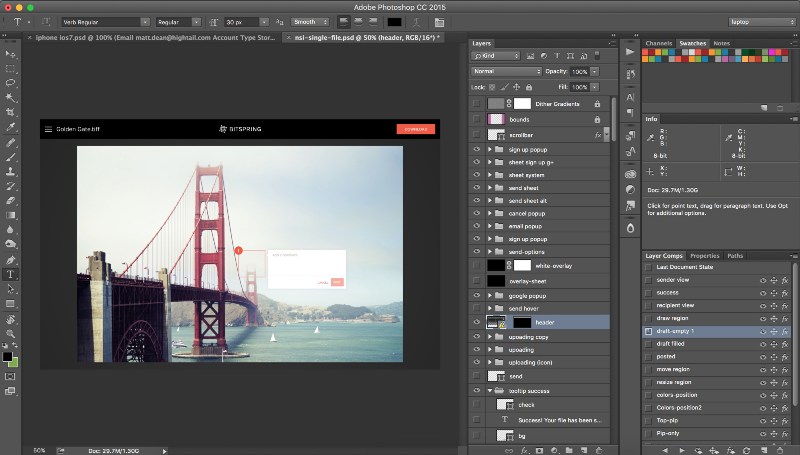Click the layer Opacity 100% field

click(579, 71)
